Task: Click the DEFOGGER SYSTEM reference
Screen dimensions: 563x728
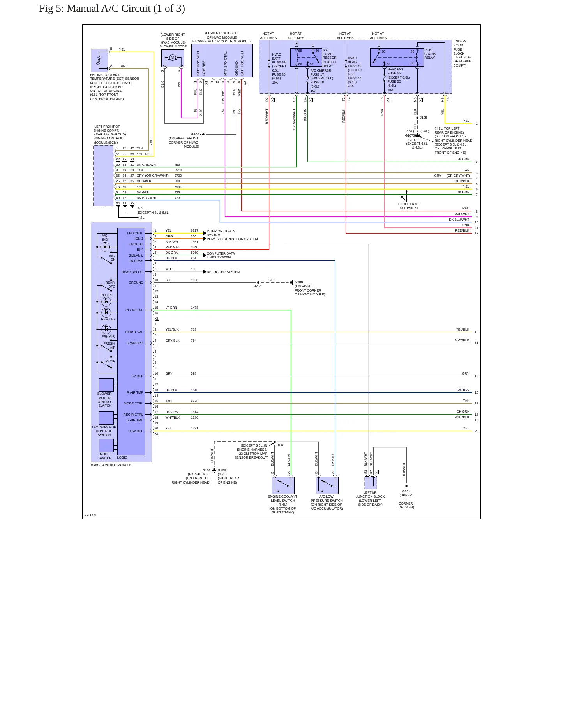Action: click(x=223, y=272)
